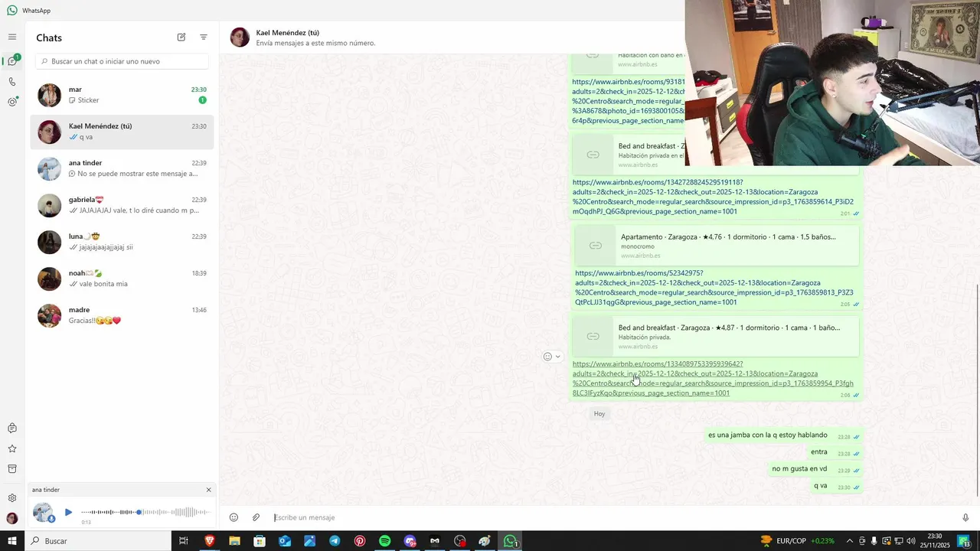Screen dimensions: 980x551
Task: Launch Brave browser from taskbar
Action: [x=209, y=541]
